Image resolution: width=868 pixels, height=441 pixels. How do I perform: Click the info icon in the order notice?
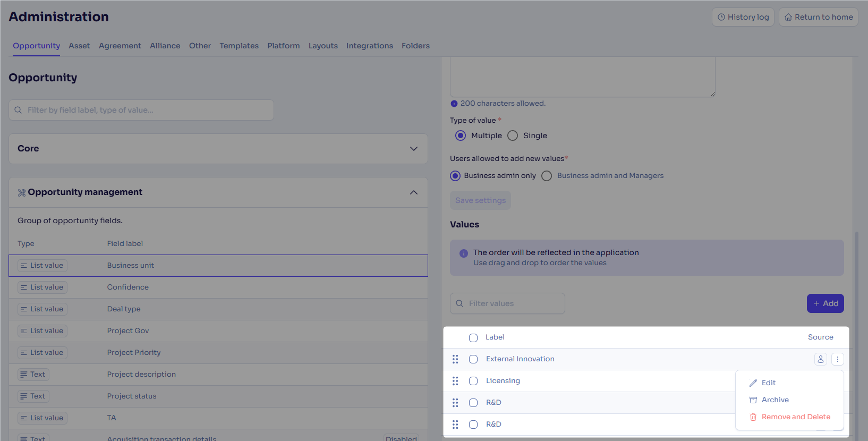click(463, 253)
